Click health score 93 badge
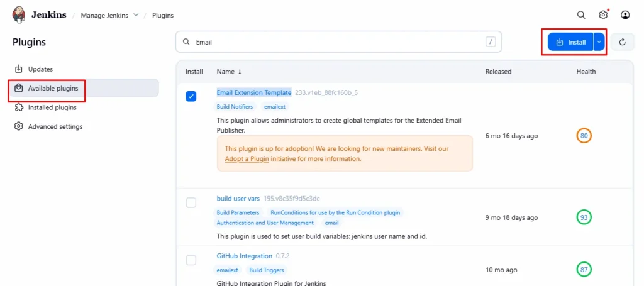 coord(584,217)
